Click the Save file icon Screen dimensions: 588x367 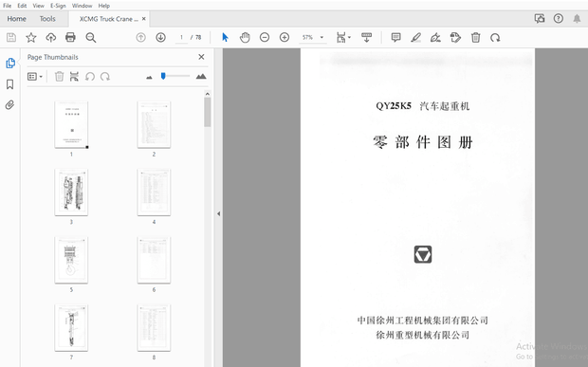[x=11, y=38]
